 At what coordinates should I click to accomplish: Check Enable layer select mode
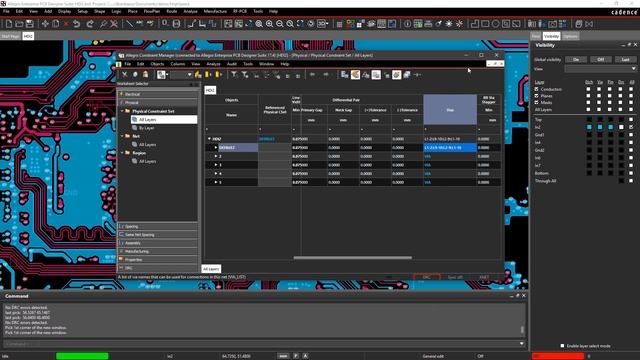(562, 346)
